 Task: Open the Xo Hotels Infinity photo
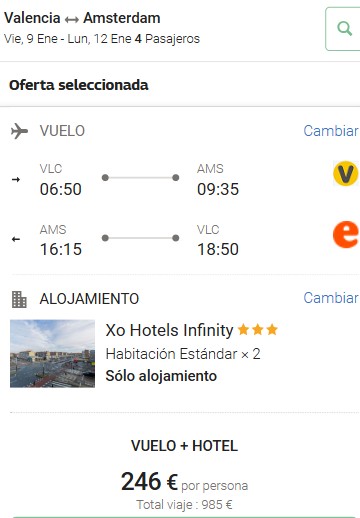(x=52, y=354)
